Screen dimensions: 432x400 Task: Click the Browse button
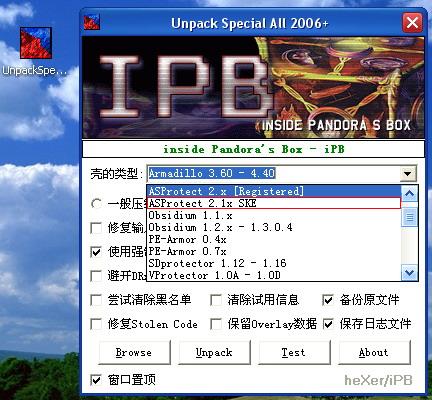pyautogui.click(x=134, y=352)
